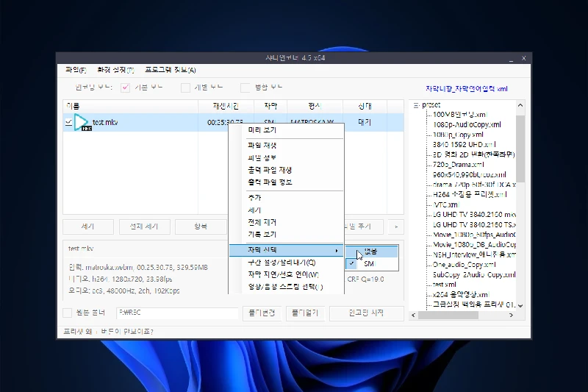The width and height of the screenshot is (588, 392).
Task: Toggle the third encoding mode checkbox
Action: 245,88
